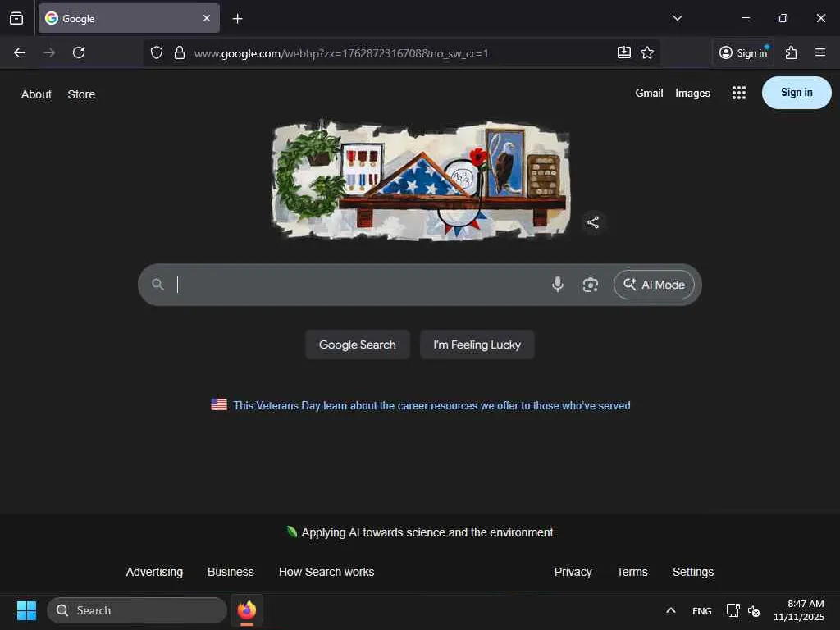Click I'm Feeling Lucky
The image size is (840, 630).
[477, 345]
